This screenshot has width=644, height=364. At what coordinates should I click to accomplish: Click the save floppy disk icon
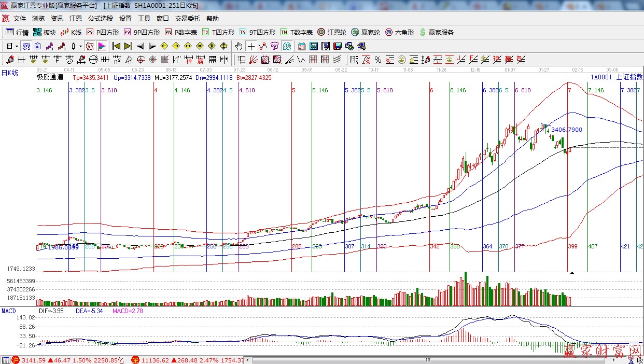338,46
